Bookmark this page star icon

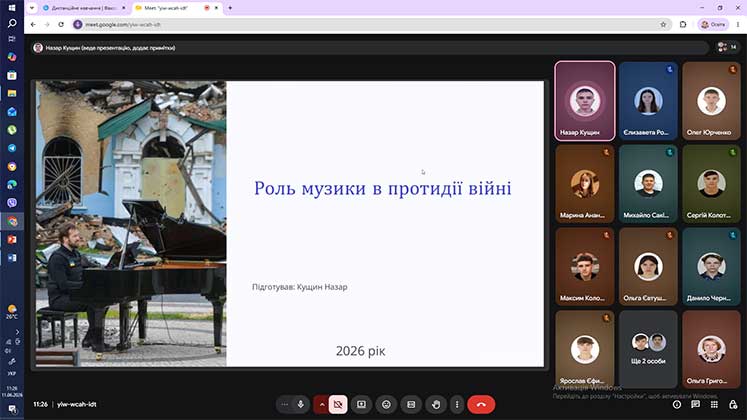[663, 24]
